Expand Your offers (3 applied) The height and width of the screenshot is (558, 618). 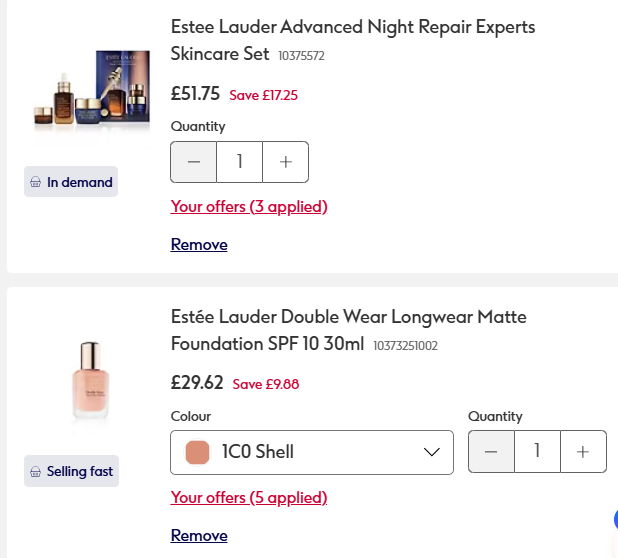click(249, 207)
